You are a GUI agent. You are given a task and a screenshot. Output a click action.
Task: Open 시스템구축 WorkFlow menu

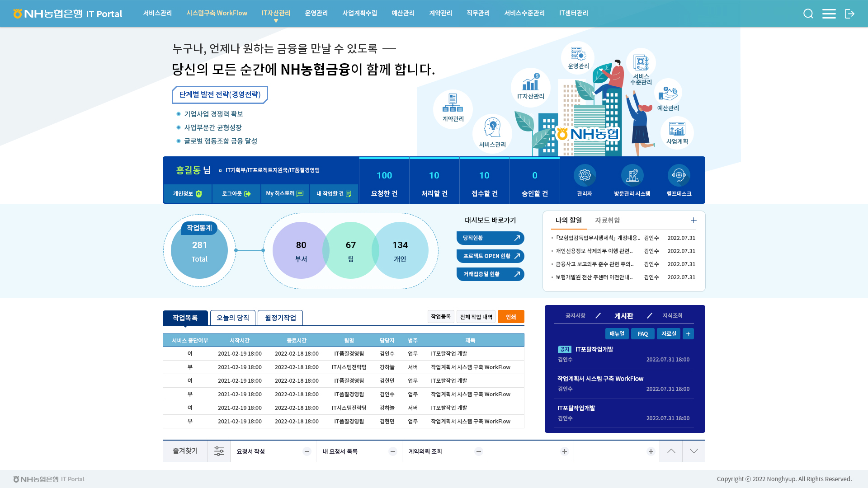coord(217,13)
